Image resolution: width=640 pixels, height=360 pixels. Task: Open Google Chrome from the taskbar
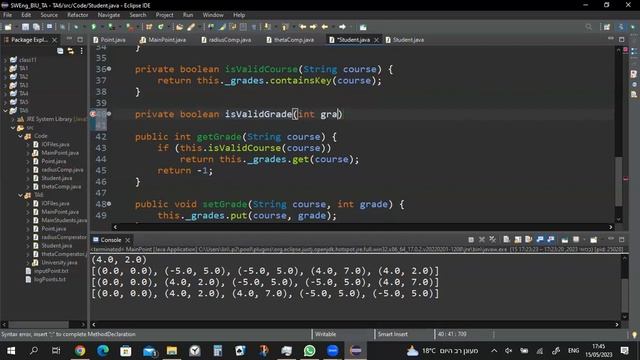click(x=80, y=351)
